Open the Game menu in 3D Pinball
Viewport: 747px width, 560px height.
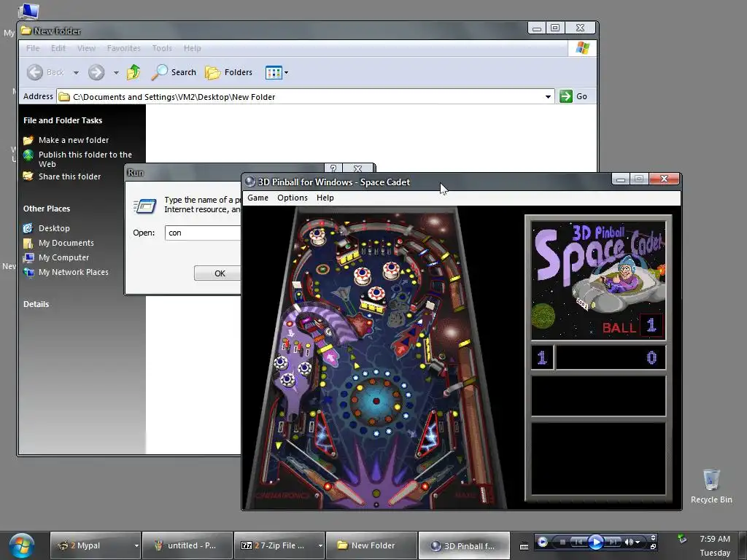258,198
